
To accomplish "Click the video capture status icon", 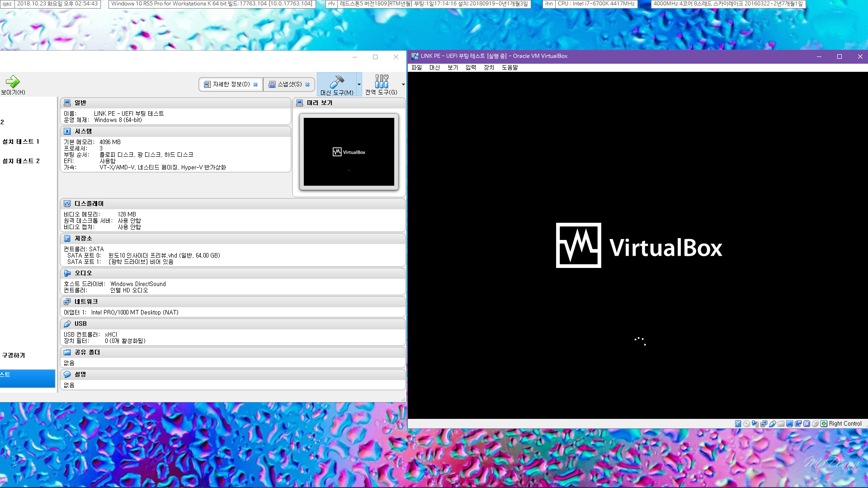I will pyautogui.click(x=798, y=423).
